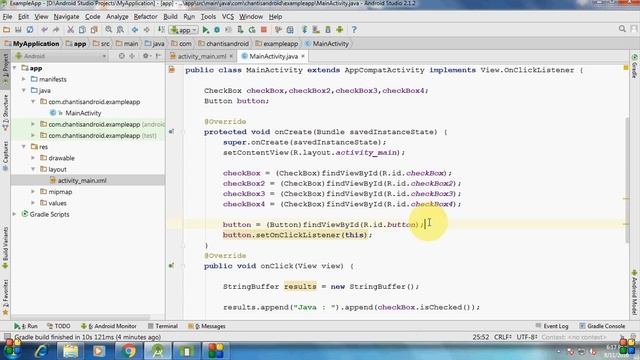Expand the manifests folder
Image resolution: width=640 pixels, height=360 pixels.
coord(24,79)
